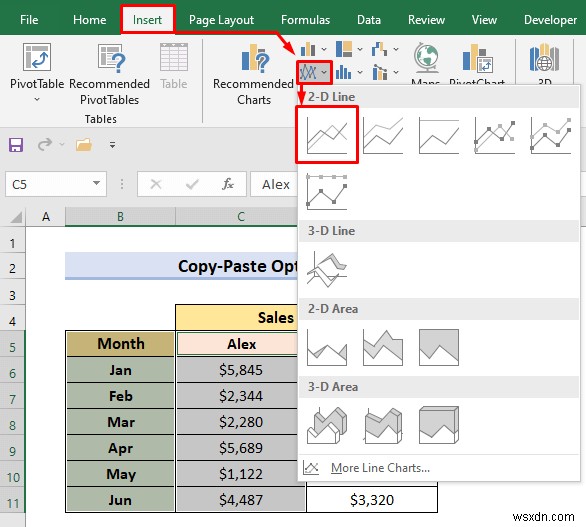Select the basic 2-D Line chart
This screenshot has height=527, width=586.
coord(327,135)
